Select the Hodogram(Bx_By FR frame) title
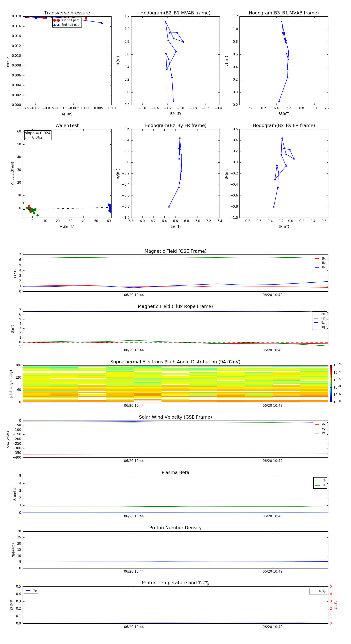The image size is (351, 644). pos(284,125)
